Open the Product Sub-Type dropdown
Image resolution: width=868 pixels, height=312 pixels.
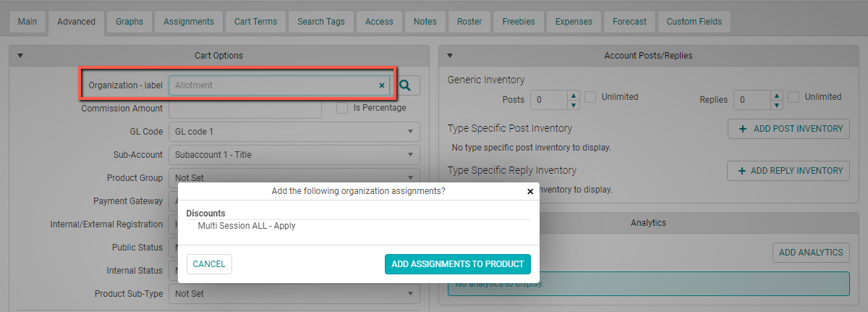pos(294,294)
